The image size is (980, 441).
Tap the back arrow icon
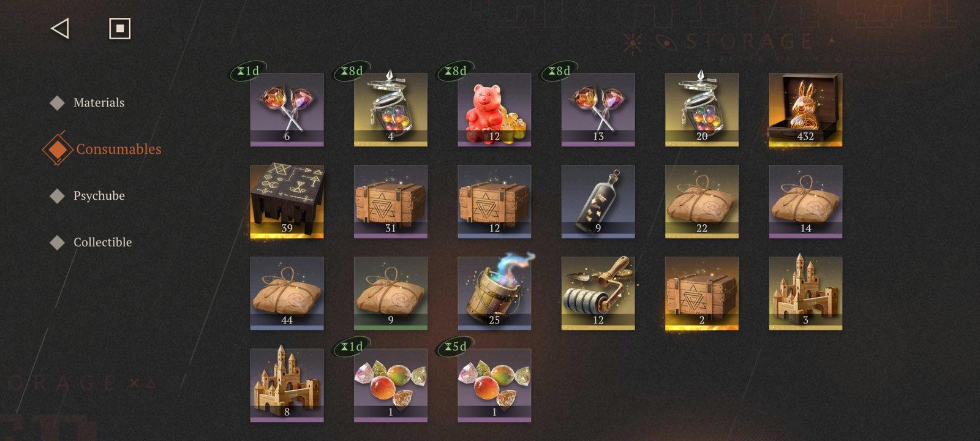(x=60, y=29)
